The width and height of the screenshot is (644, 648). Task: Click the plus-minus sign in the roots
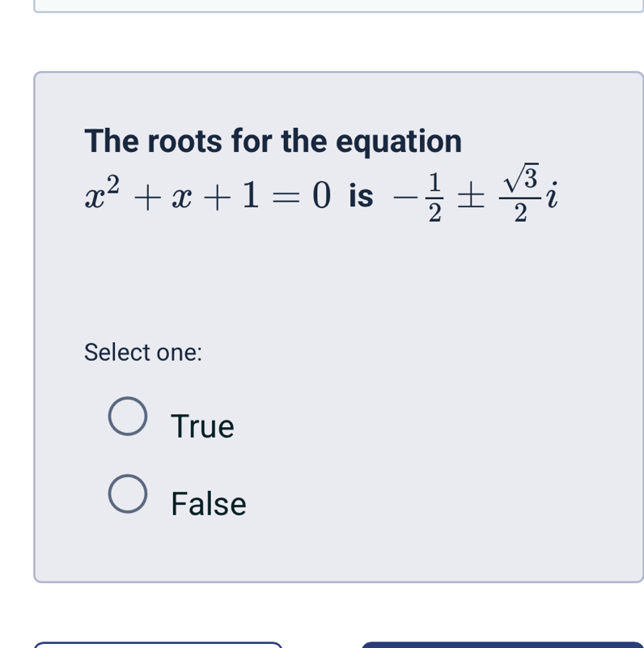(x=472, y=196)
